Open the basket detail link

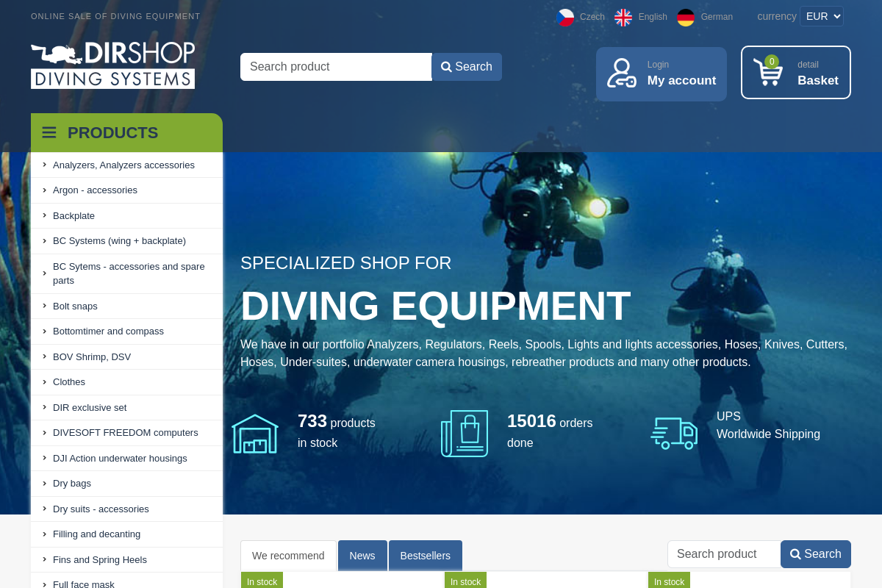click(808, 65)
